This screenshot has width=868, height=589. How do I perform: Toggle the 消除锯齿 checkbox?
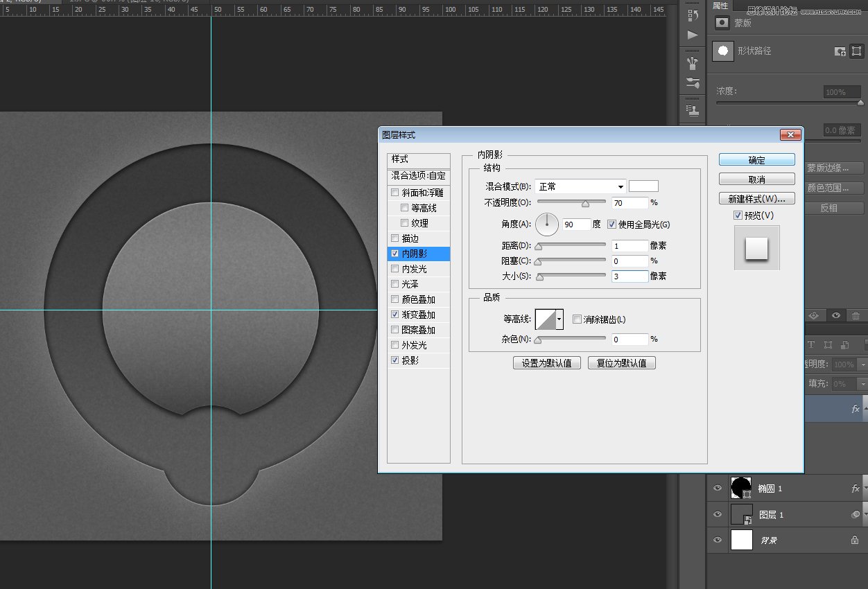(x=577, y=319)
